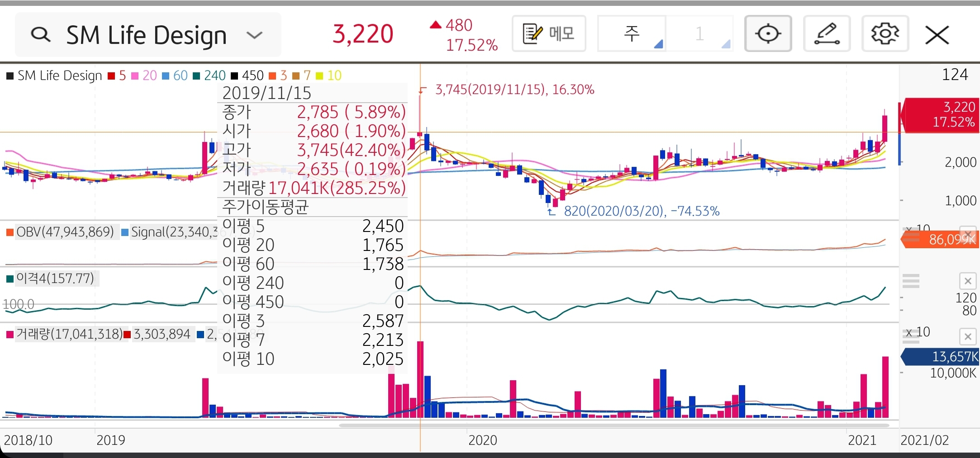Open the 메모 memo button
Viewport: 980px width, 458px height.
pyautogui.click(x=549, y=33)
